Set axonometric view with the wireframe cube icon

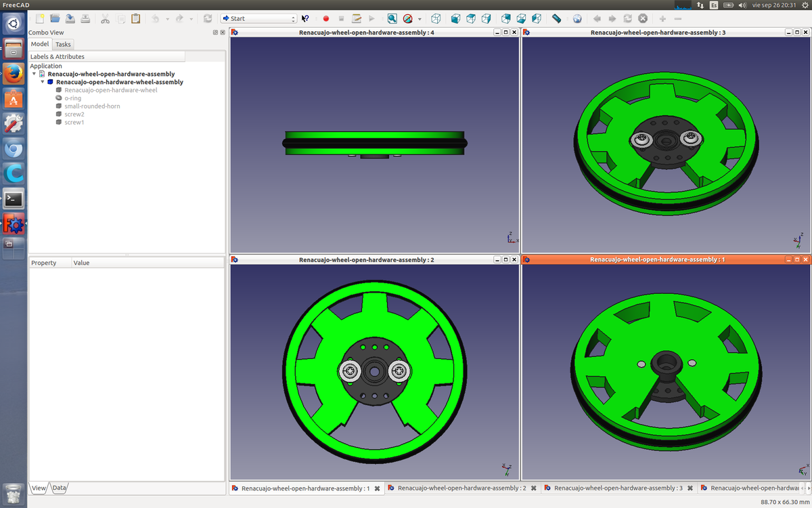click(436, 18)
